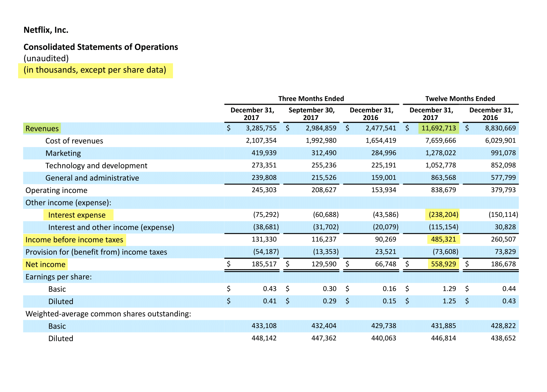This screenshot has width=547, height=392.
Task: Click the '(unaudited)' text line
Action: coord(46,58)
